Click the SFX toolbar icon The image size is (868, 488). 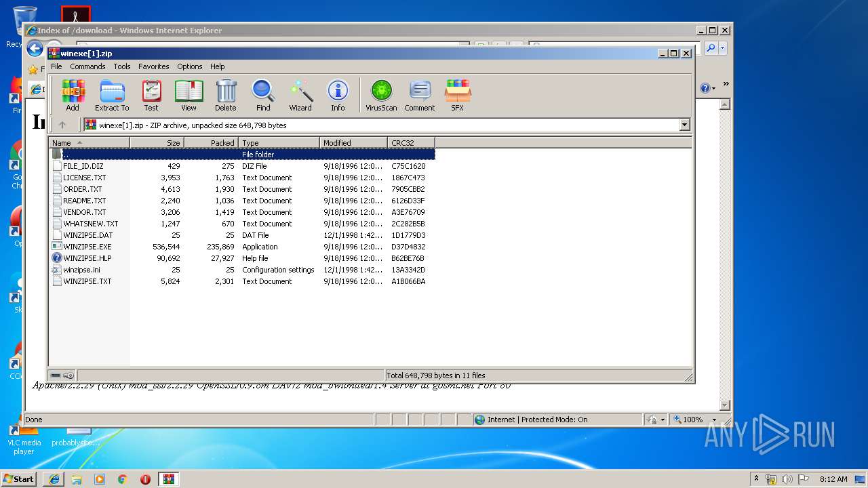(x=458, y=95)
